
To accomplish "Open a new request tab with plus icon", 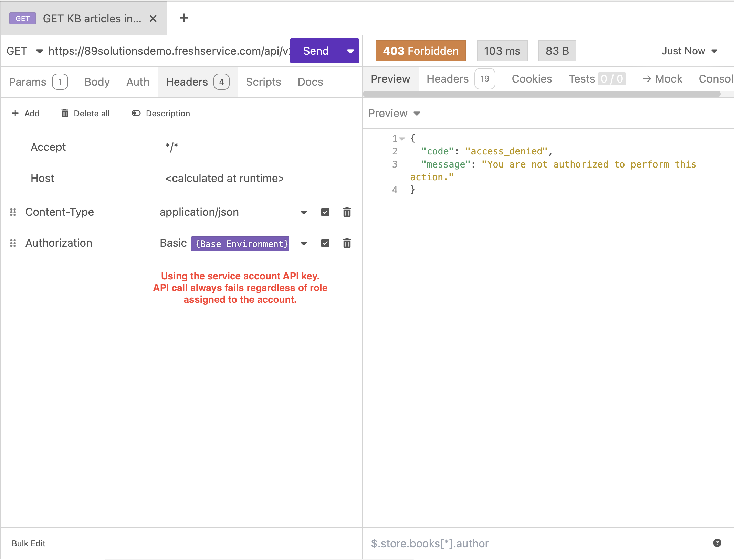I will pyautogui.click(x=184, y=18).
